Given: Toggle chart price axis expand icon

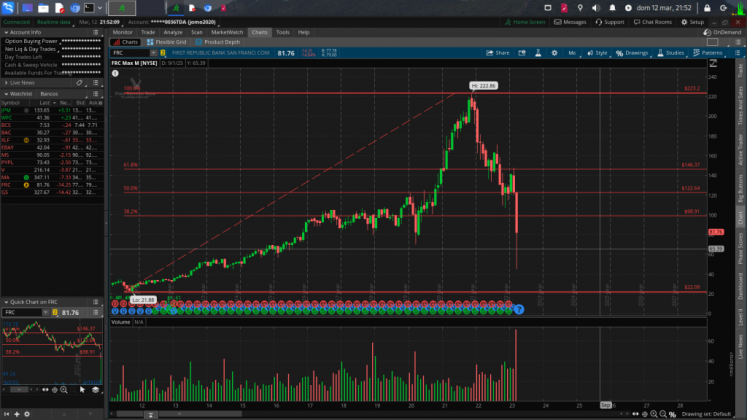Looking at the screenshot, I should pyautogui.click(x=713, y=63).
